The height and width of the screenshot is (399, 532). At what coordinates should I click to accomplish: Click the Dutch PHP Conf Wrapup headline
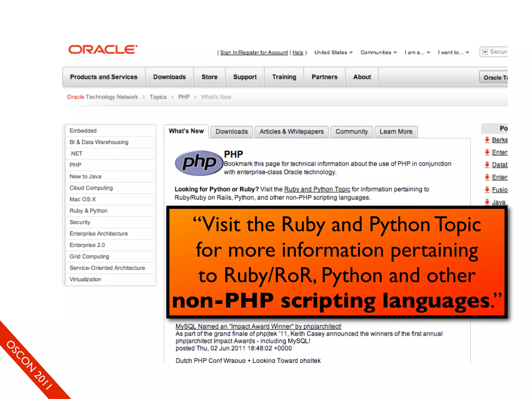pyautogui.click(x=248, y=361)
